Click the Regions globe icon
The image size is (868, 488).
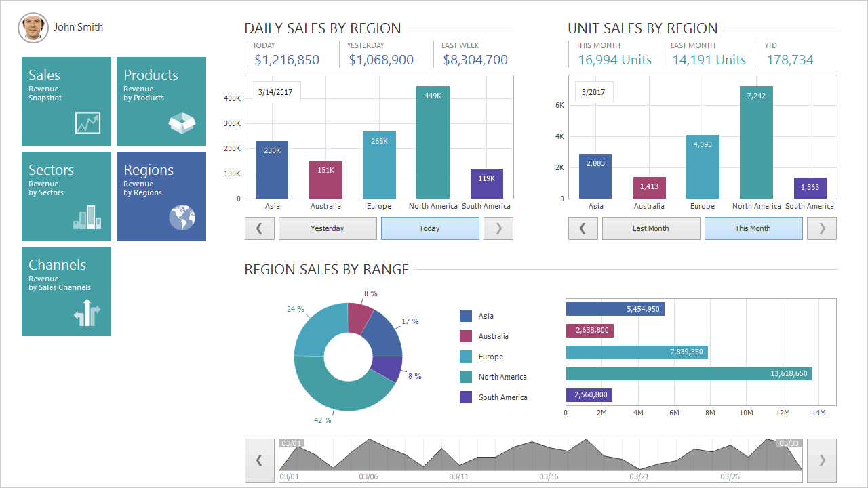[x=182, y=218]
